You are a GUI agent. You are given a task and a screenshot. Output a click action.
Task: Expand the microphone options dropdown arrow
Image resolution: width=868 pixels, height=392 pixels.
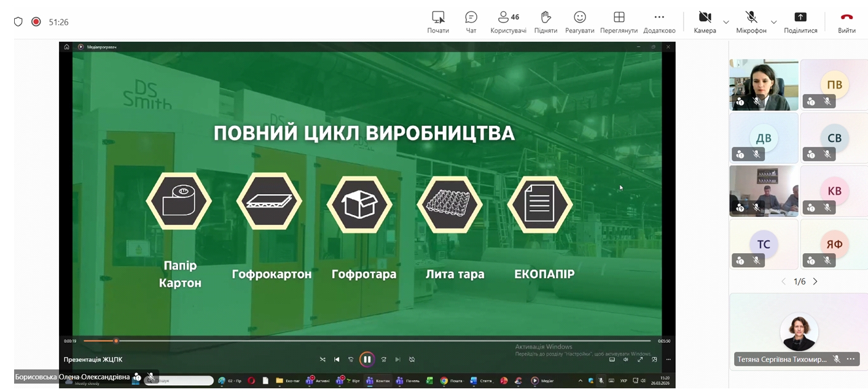point(773,22)
